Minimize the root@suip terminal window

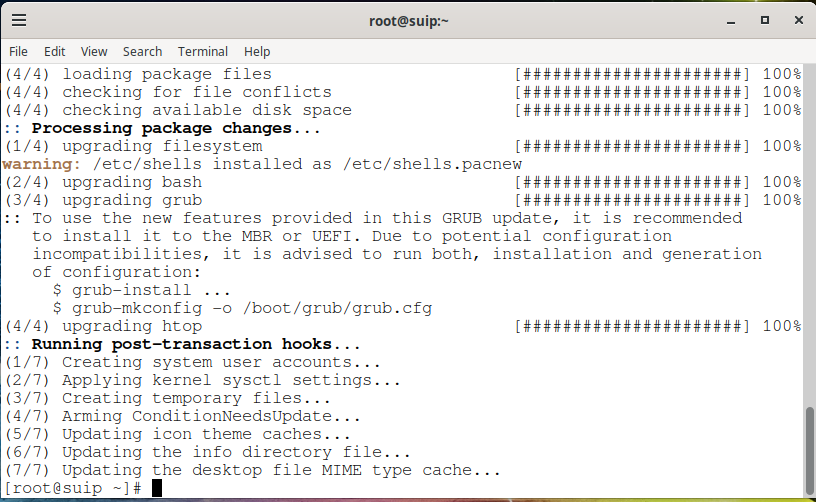(x=731, y=21)
